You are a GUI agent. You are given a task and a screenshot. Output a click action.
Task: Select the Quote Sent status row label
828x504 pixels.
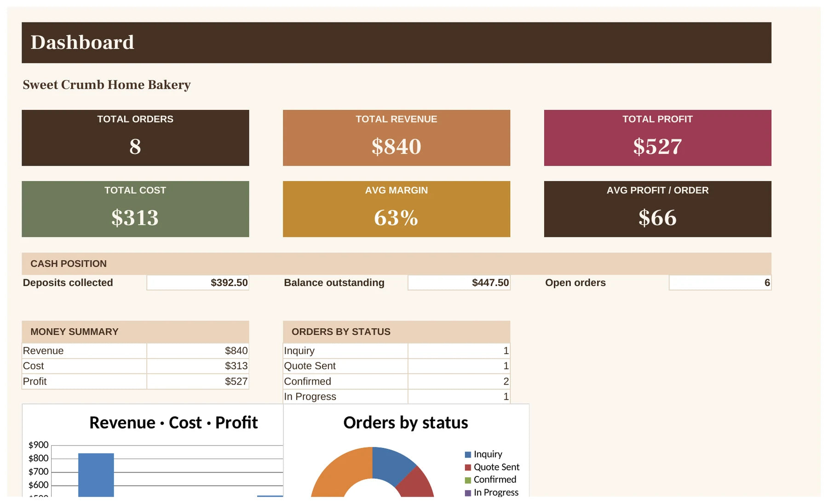310,366
